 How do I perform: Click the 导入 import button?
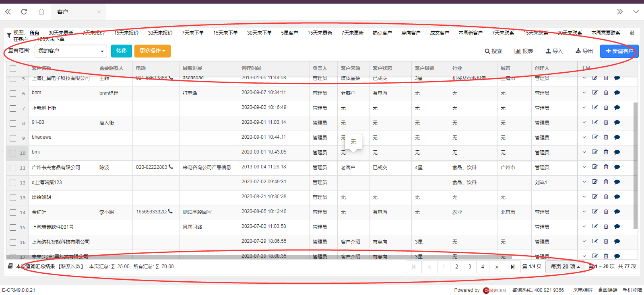tap(554, 51)
